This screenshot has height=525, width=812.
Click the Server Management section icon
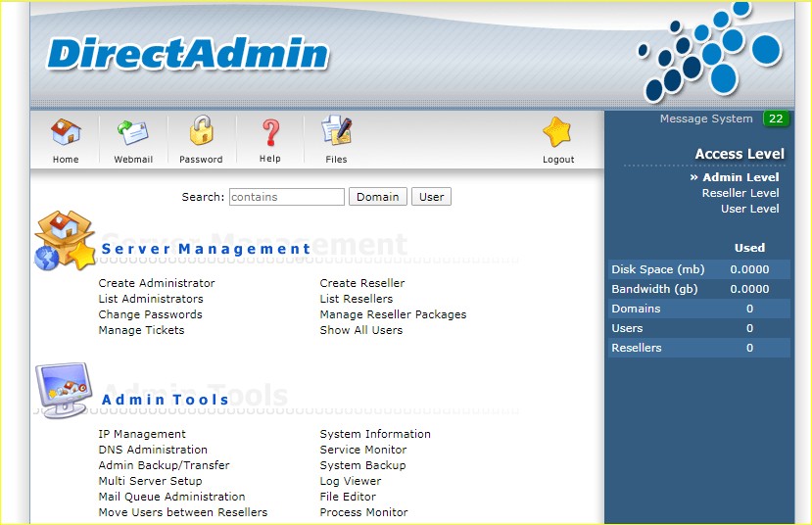pyautogui.click(x=65, y=241)
